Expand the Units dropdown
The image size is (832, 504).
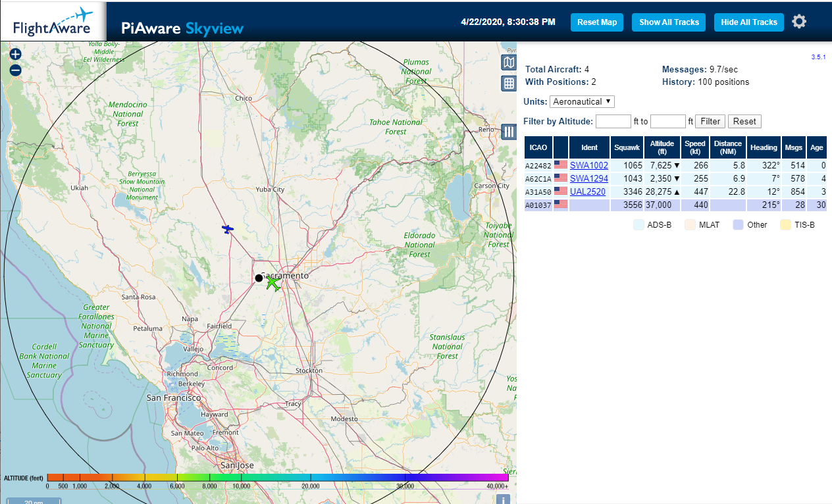pos(582,101)
